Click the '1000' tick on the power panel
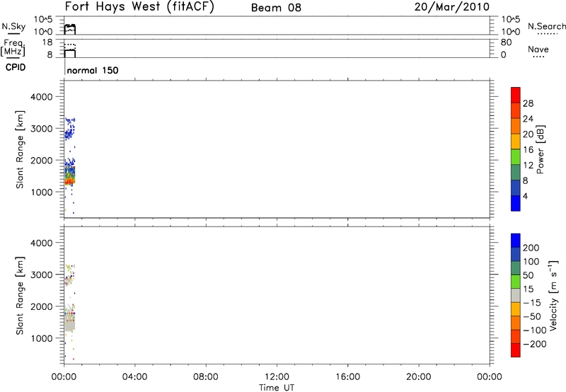Screen dimensions: 566x392 pos(42,192)
